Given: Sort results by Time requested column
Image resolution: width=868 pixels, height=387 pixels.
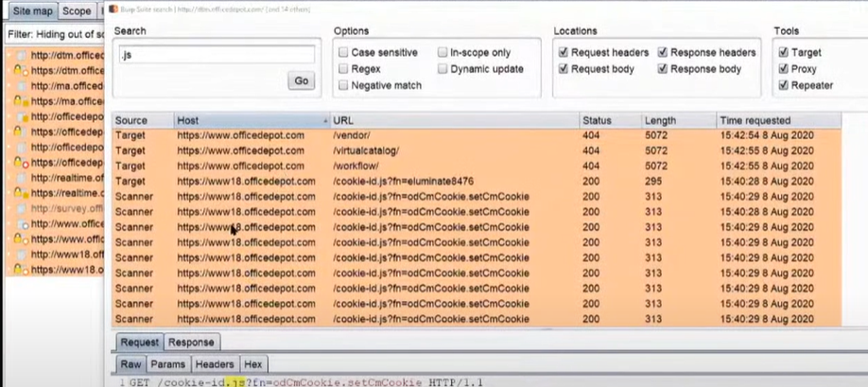Looking at the screenshot, I should pyautogui.click(x=778, y=120).
